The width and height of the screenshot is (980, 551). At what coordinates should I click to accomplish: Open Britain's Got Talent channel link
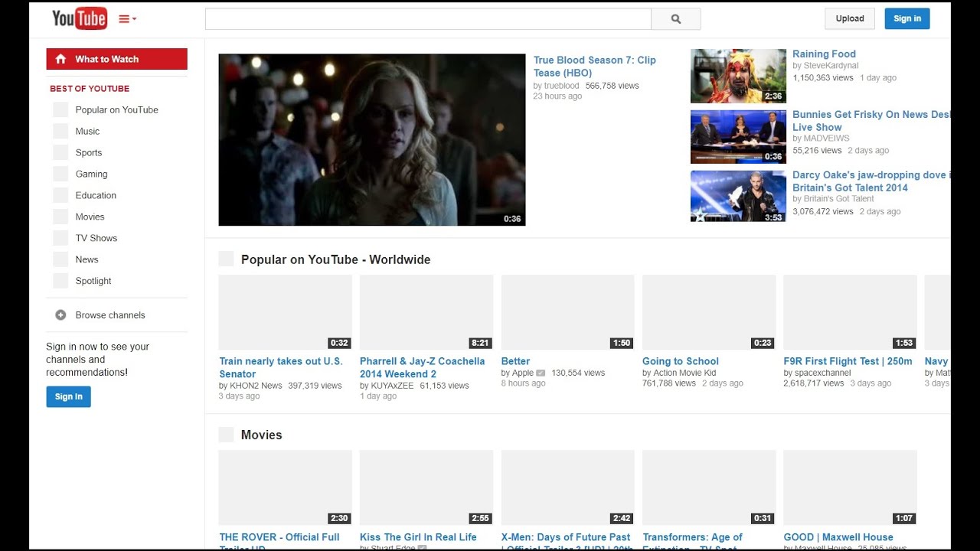pos(838,199)
